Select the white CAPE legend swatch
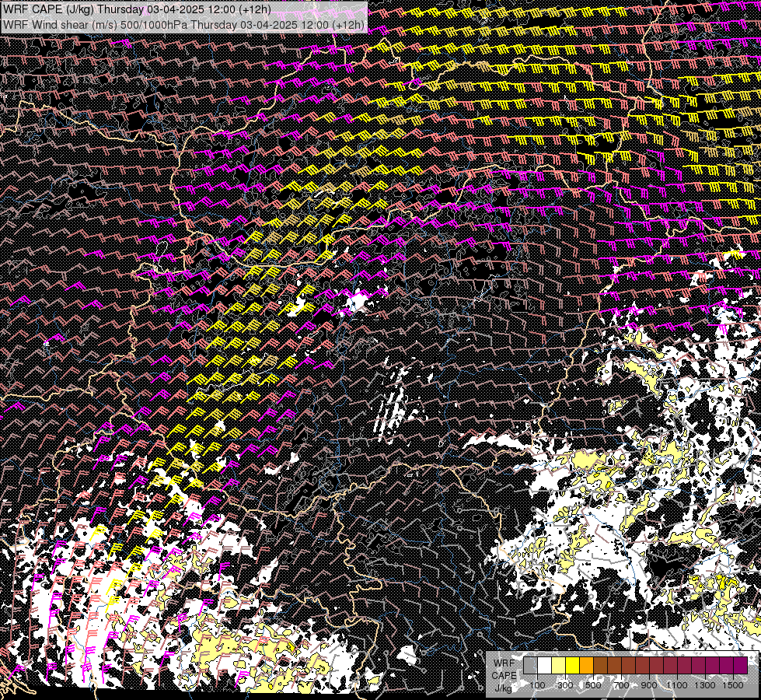761x700 pixels. click(x=545, y=665)
